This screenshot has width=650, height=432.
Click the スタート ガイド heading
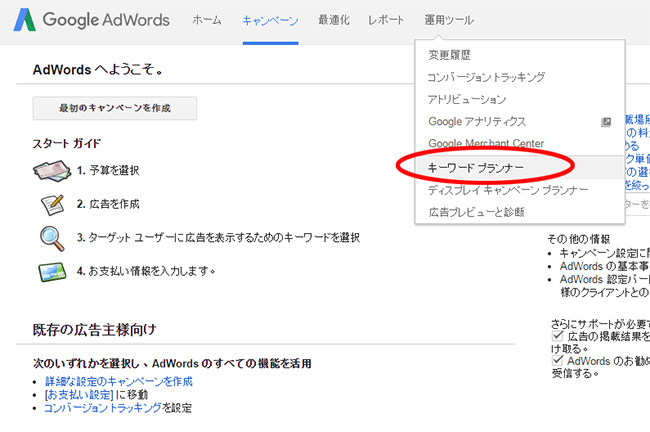(67, 143)
